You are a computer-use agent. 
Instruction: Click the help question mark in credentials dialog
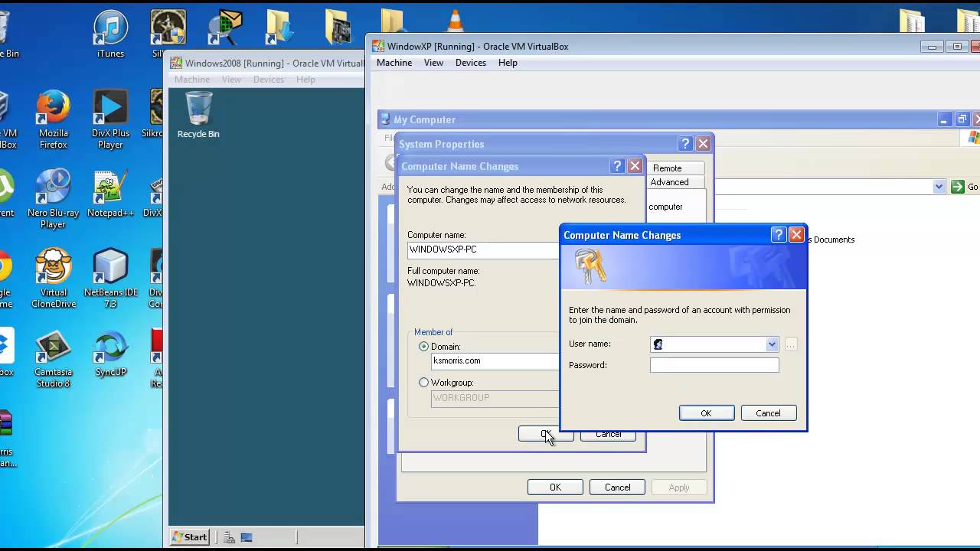point(779,235)
